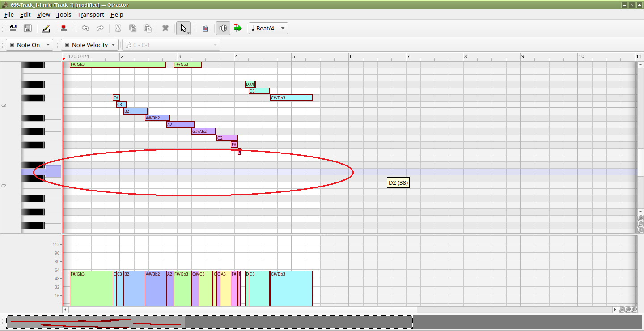
Task: Click the D#/Eb3 note above D3
Action: 250,84
